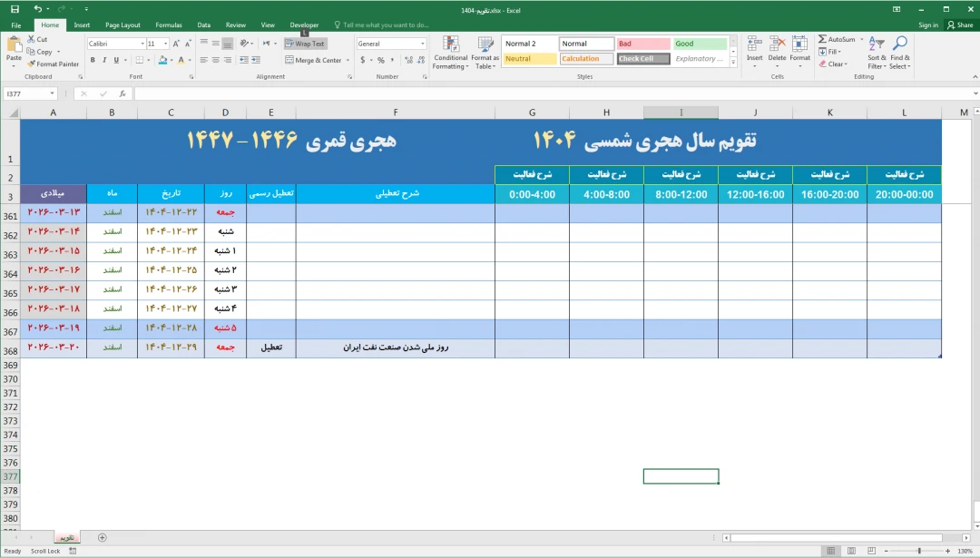Click the Insert Function fx button
Screen dimensions: 980x558
point(122,93)
